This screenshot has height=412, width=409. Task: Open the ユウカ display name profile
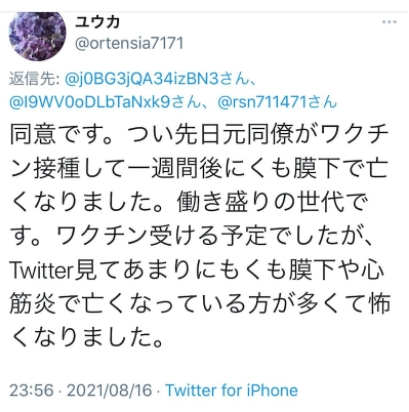[97, 21]
